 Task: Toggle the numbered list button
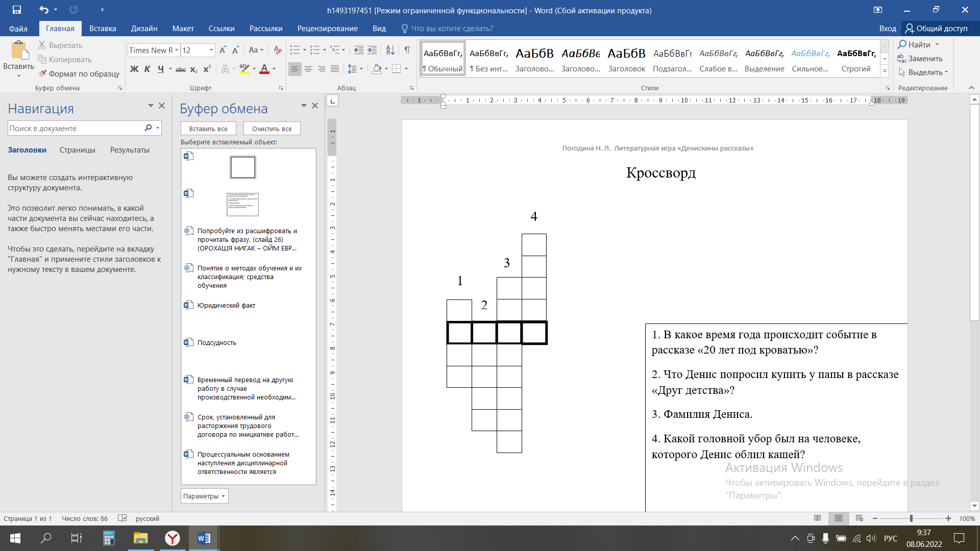pyautogui.click(x=314, y=50)
